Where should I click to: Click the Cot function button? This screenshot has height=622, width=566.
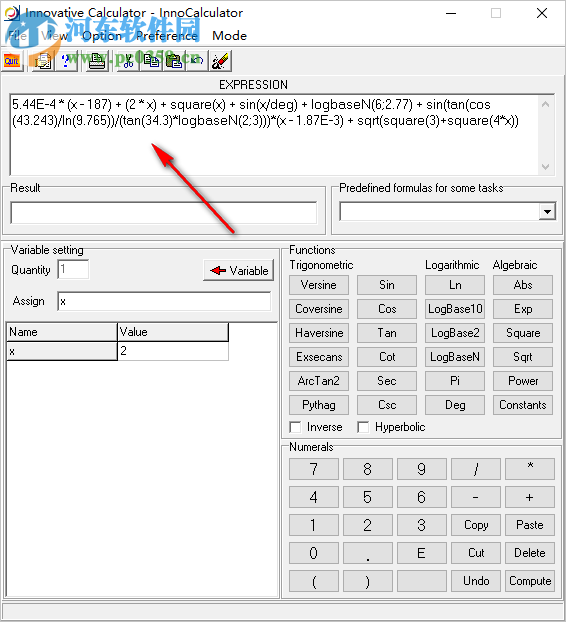click(387, 357)
